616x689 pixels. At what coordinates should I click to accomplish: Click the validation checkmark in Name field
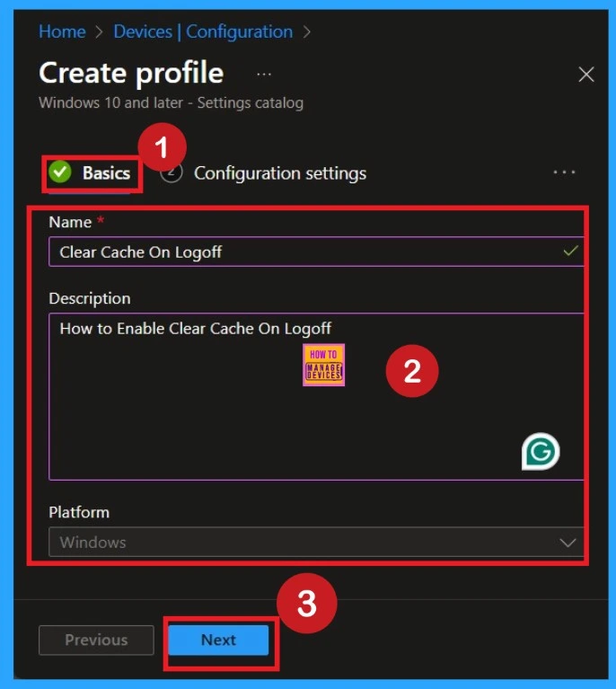[x=569, y=252]
